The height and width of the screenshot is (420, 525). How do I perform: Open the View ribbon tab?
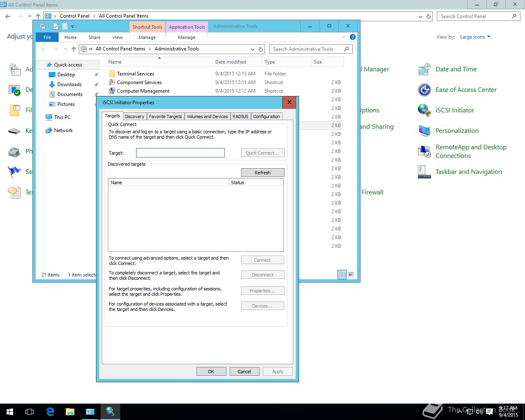click(x=117, y=37)
